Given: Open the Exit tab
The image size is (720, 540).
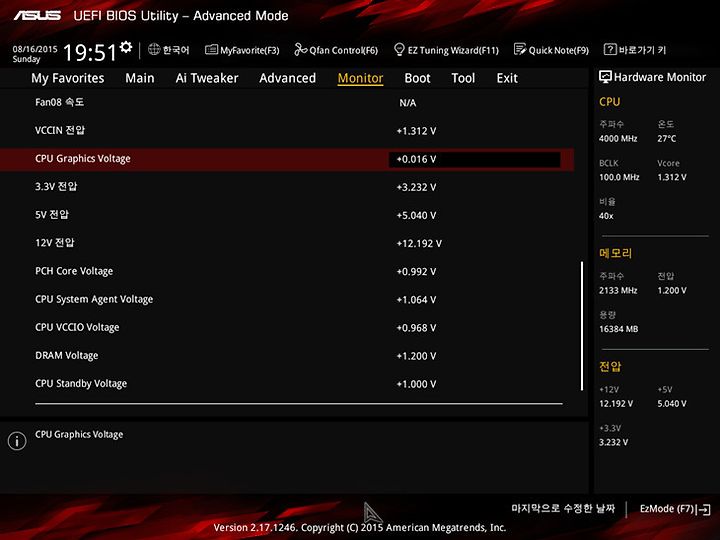Looking at the screenshot, I should (507, 78).
